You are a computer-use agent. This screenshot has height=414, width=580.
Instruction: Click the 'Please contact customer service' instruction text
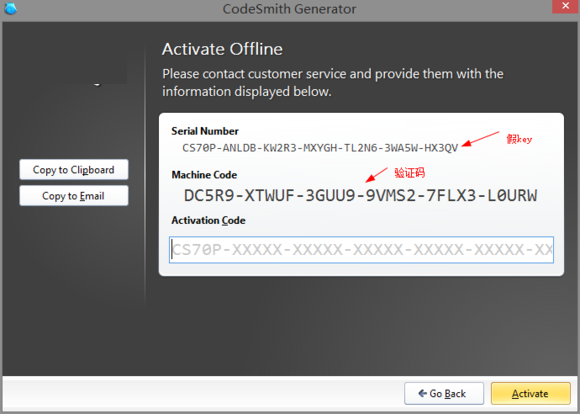[333, 83]
